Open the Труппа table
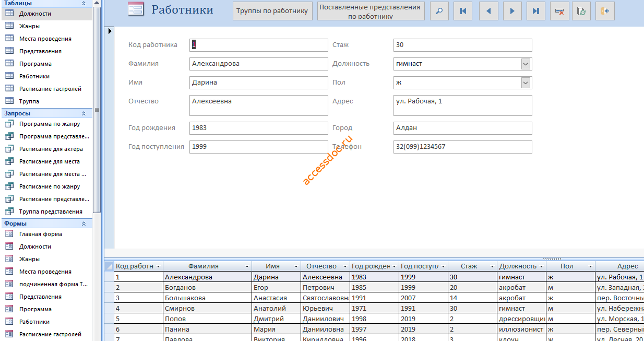The image size is (644, 341). click(46, 101)
